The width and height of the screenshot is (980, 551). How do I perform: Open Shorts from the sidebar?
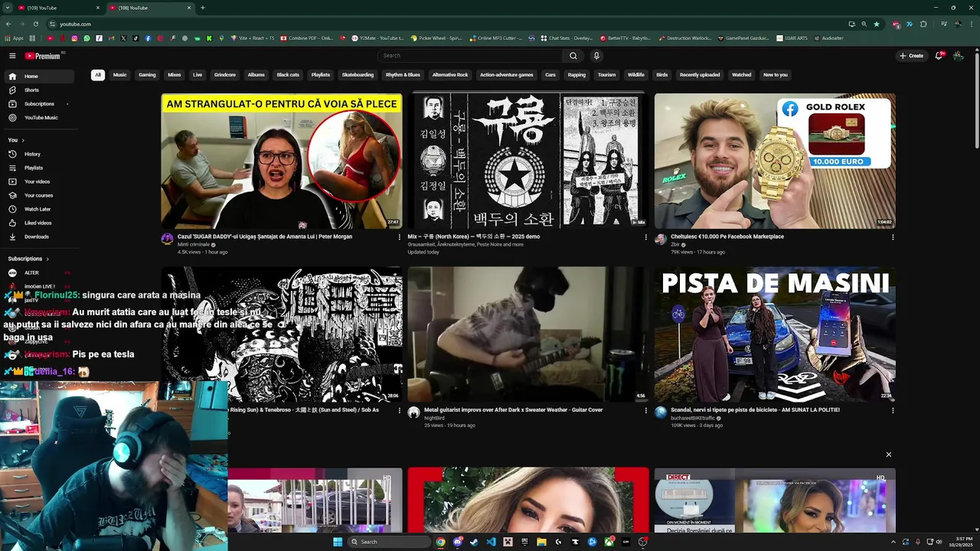tap(38, 90)
